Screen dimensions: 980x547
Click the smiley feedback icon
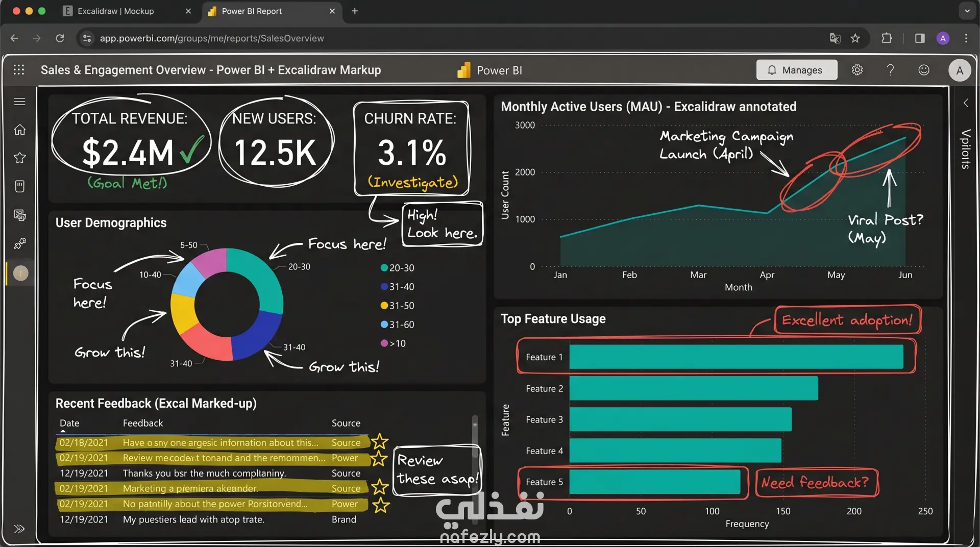[924, 70]
